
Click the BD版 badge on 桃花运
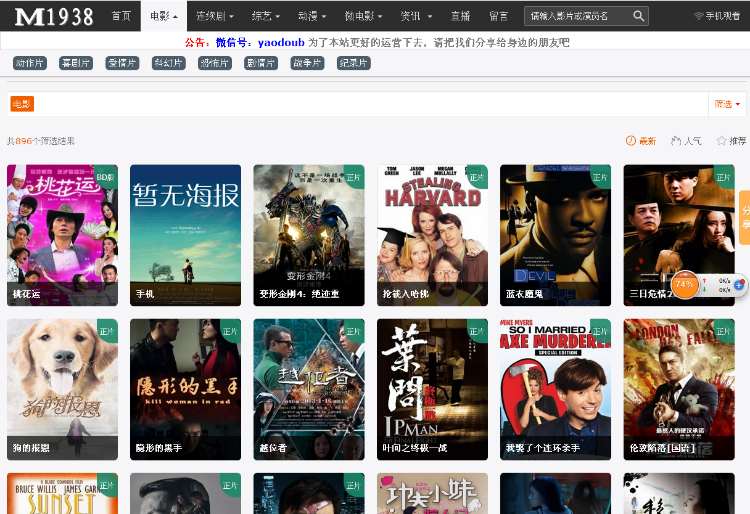coord(106,177)
